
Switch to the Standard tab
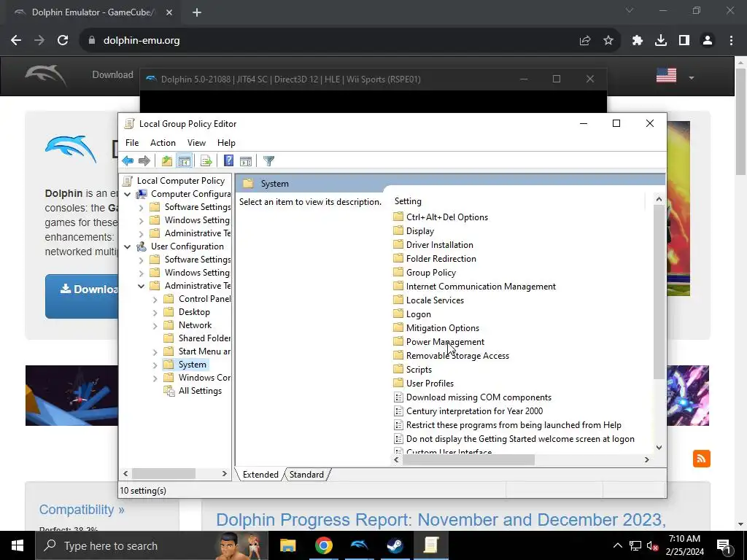(x=306, y=475)
